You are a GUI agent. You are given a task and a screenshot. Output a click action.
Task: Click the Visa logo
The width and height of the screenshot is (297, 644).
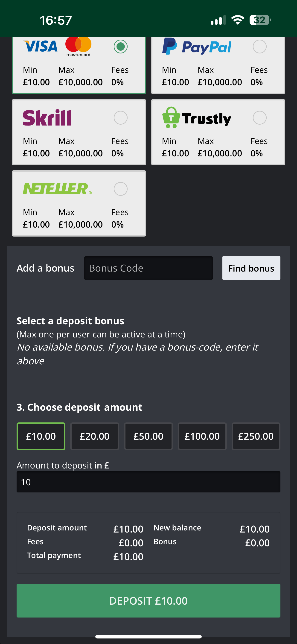tap(41, 46)
